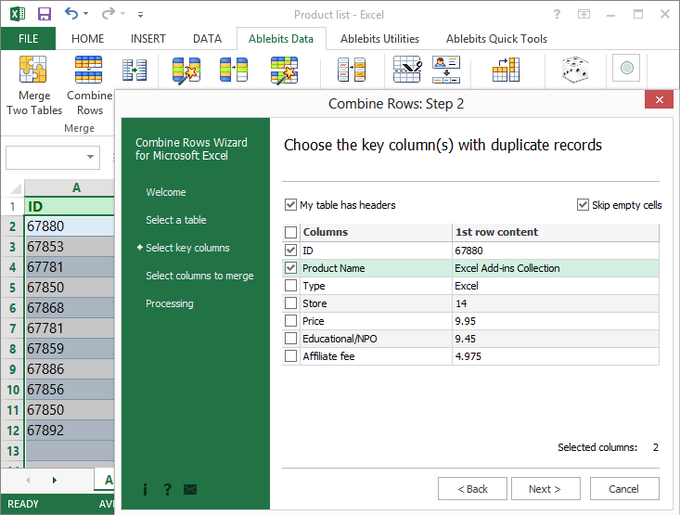
Task: Check the select-all Columns header checkbox
Action: (x=291, y=232)
